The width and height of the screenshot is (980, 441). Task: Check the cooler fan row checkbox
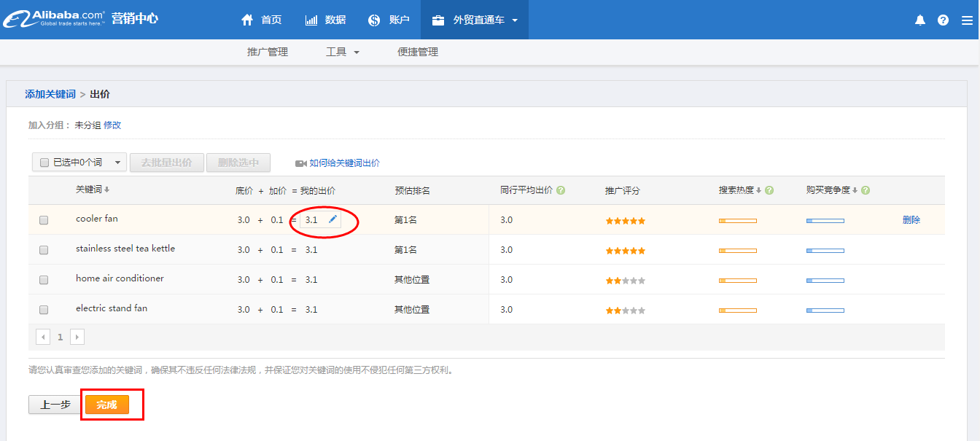point(43,219)
